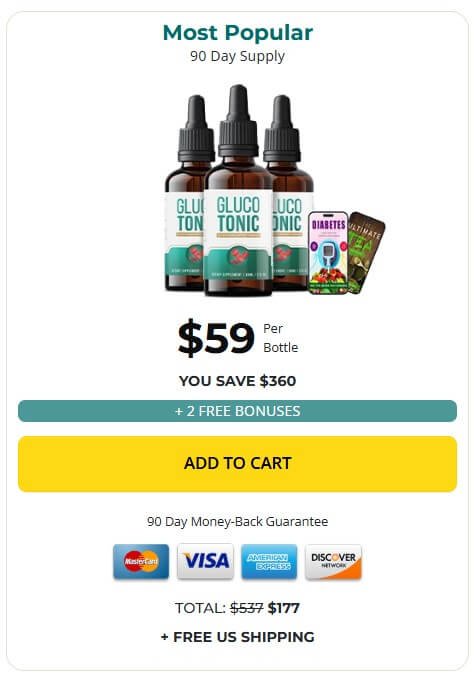This screenshot has height=677, width=474.
Task: Click the $177 total price
Action: pos(284,608)
